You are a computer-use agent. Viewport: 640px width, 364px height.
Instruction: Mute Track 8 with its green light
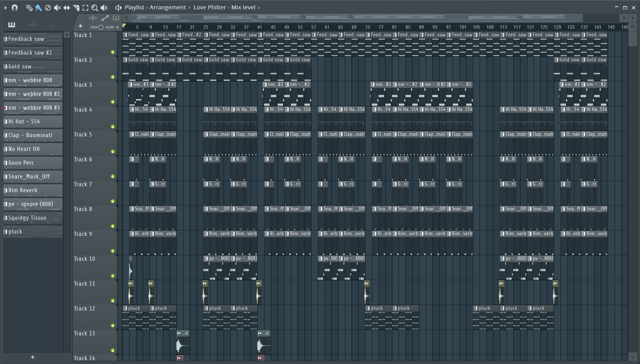tap(113, 226)
